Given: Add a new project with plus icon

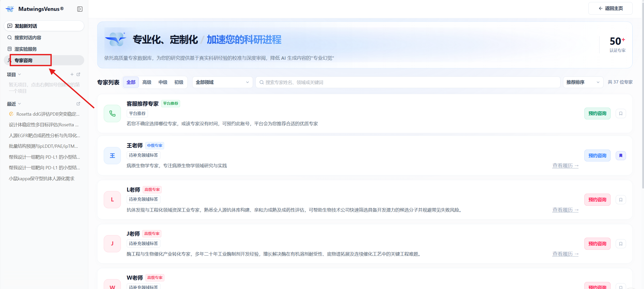Looking at the screenshot, I should (x=72, y=74).
